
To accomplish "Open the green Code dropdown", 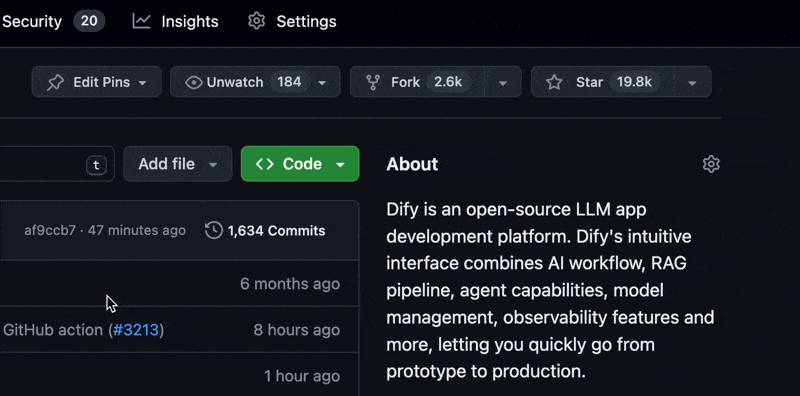I will coord(300,164).
